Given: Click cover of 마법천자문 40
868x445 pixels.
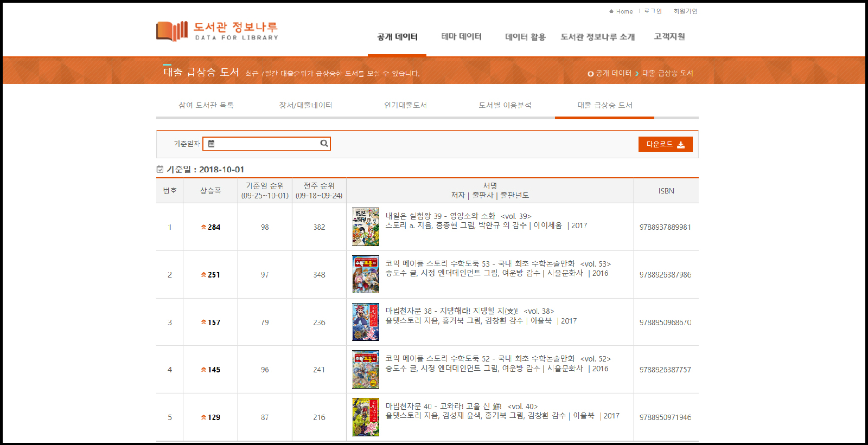Looking at the screenshot, I should (366, 417).
